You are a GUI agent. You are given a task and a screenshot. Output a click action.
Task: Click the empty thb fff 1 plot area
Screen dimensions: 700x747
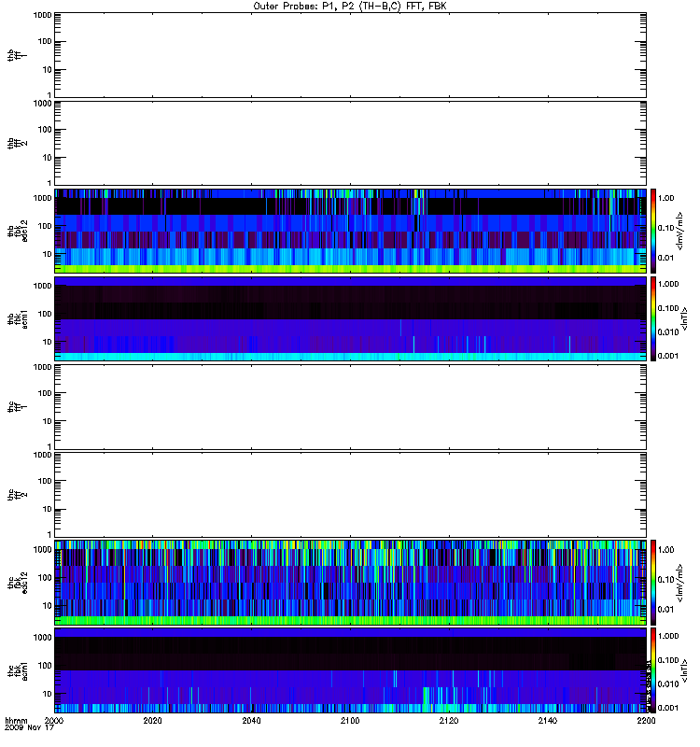pyautogui.click(x=350, y=55)
